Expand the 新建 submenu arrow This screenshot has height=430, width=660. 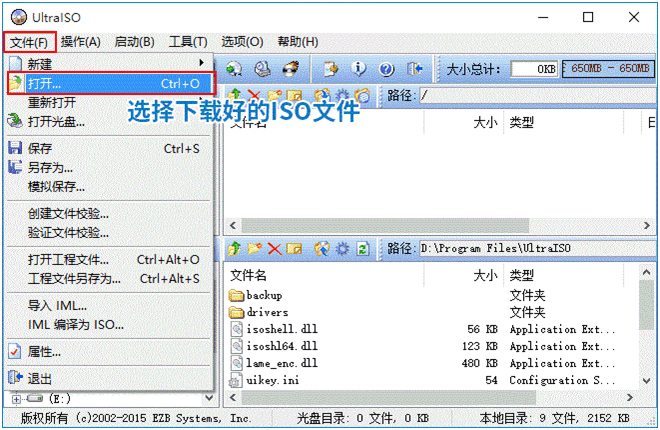[x=202, y=63]
